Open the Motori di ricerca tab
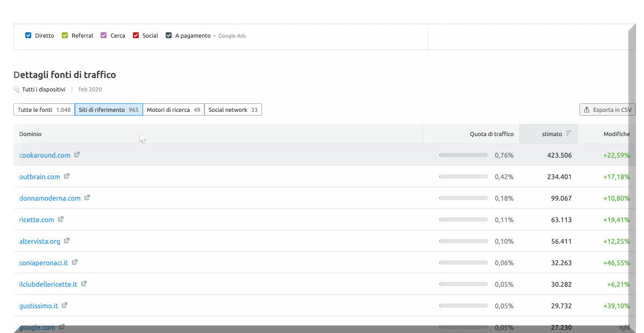This screenshot has height=333, width=644. pyautogui.click(x=174, y=110)
